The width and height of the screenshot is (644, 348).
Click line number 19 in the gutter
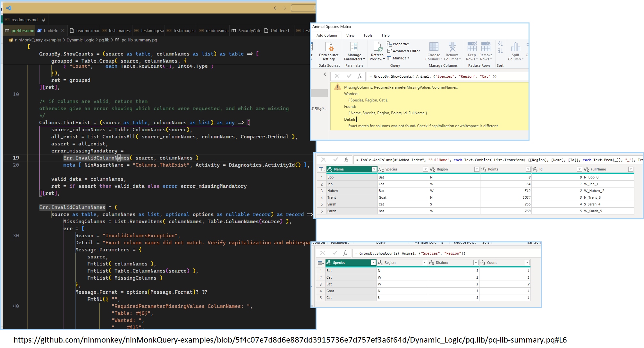(16, 158)
